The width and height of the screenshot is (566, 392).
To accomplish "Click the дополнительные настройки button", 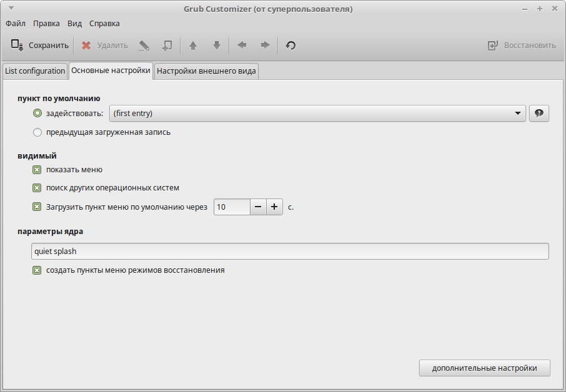I will (484, 368).
